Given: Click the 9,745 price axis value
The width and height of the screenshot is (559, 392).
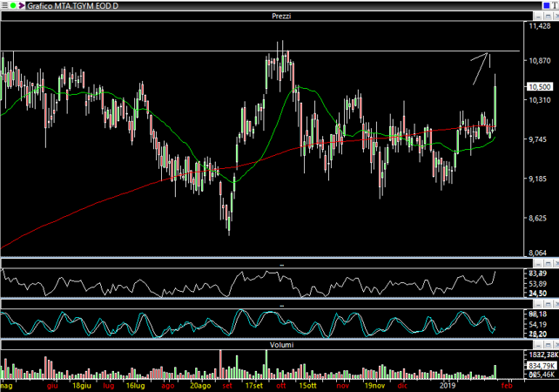Looking at the screenshot, I should pyautogui.click(x=537, y=139).
